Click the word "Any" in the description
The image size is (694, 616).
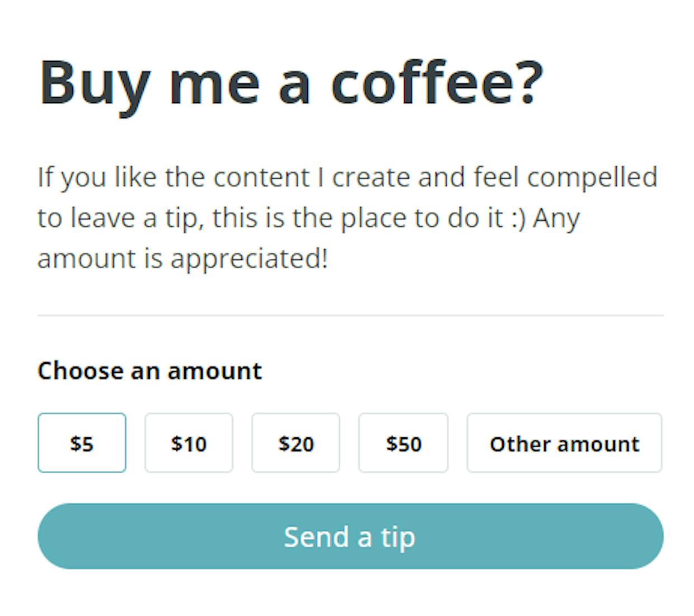(556, 219)
